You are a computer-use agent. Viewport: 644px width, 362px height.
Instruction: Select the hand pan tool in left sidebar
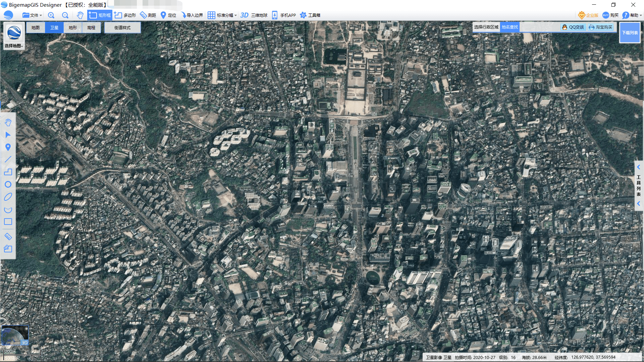point(8,122)
